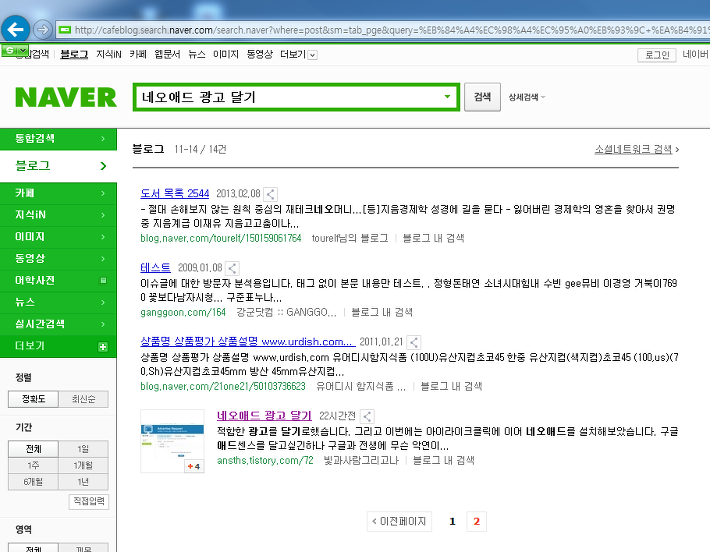The height and width of the screenshot is (552, 710).
Task: Select 뉴스 sidebar category
Action: (x=58, y=302)
